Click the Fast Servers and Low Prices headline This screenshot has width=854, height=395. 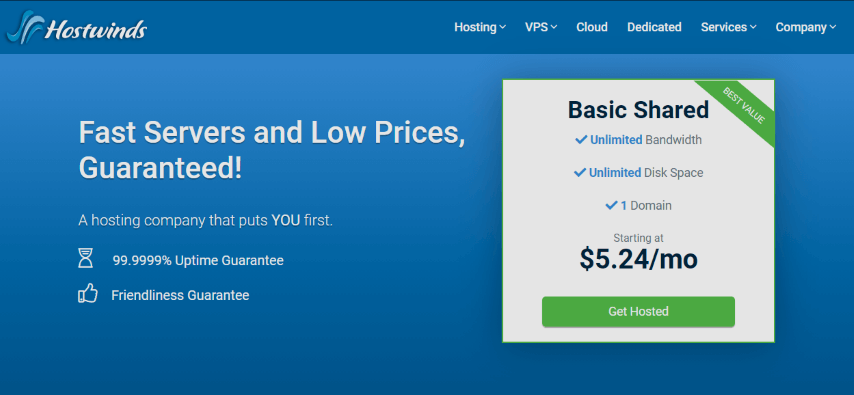(x=272, y=151)
